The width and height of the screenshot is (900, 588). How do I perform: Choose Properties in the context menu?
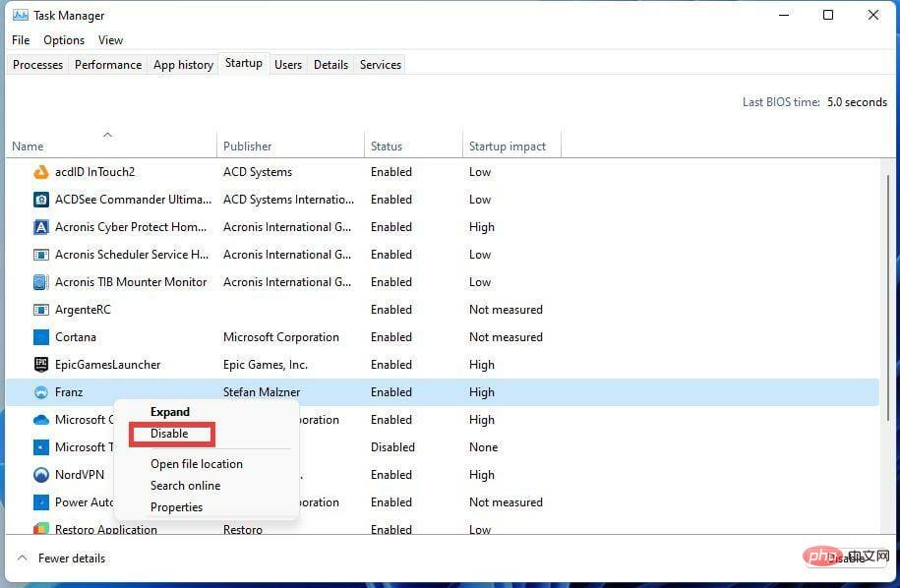pyautogui.click(x=176, y=507)
